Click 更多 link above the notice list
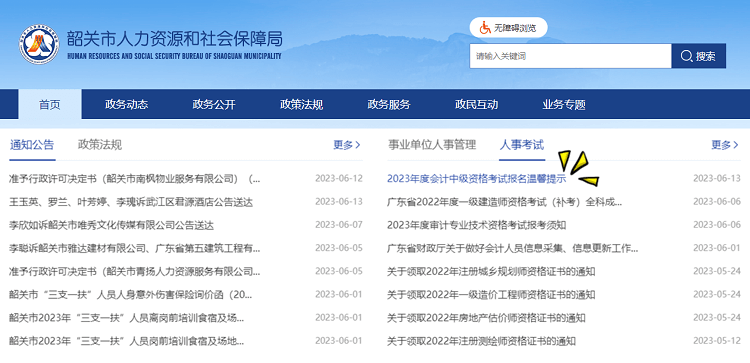This screenshot has width=750, height=363. pyautogui.click(x=347, y=145)
